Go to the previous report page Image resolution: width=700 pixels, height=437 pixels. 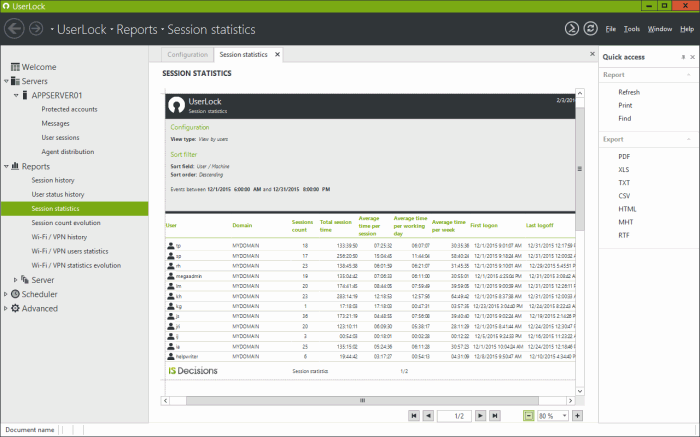(428, 416)
